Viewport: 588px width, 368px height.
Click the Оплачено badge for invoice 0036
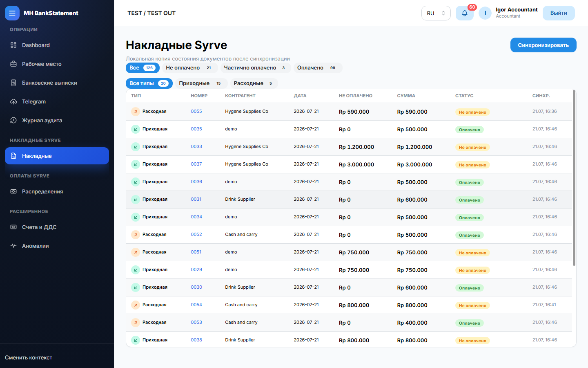470,182
